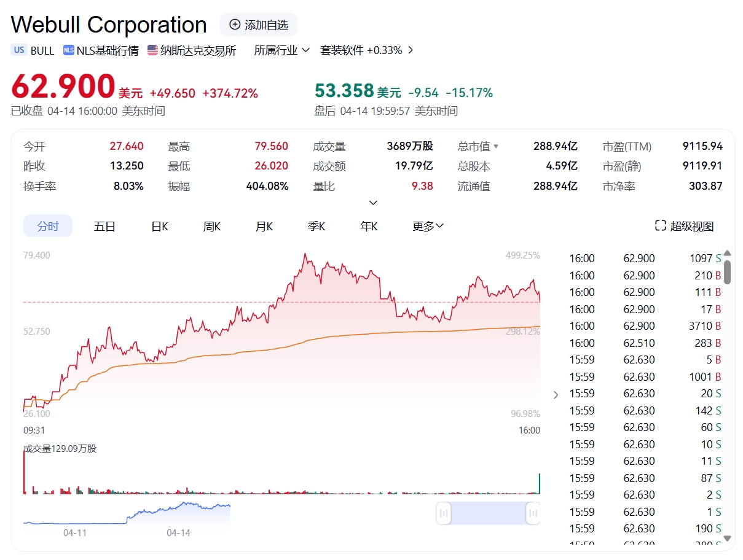
Task: Click the NLS基础行情 label
Action: (108, 50)
